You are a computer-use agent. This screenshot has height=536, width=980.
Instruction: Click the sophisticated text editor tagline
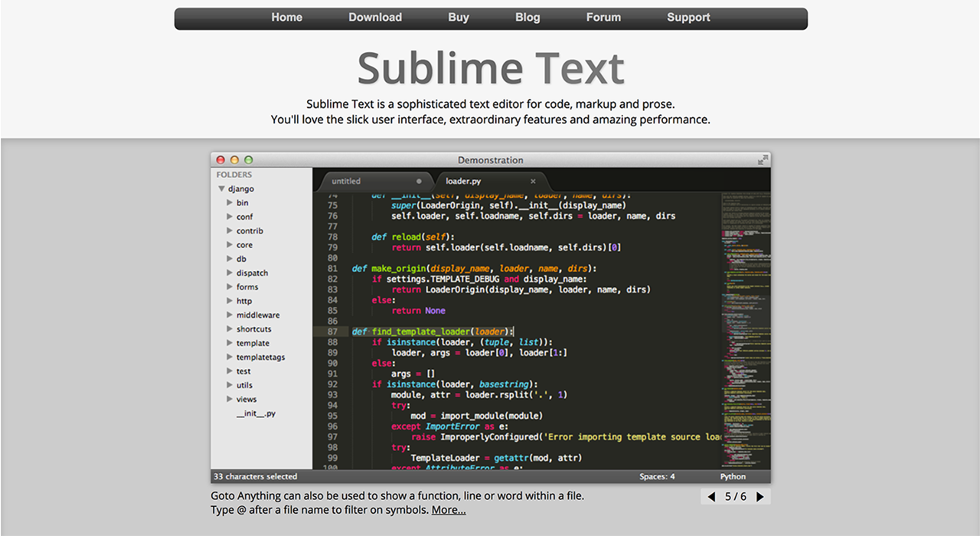pyautogui.click(x=491, y=104)
